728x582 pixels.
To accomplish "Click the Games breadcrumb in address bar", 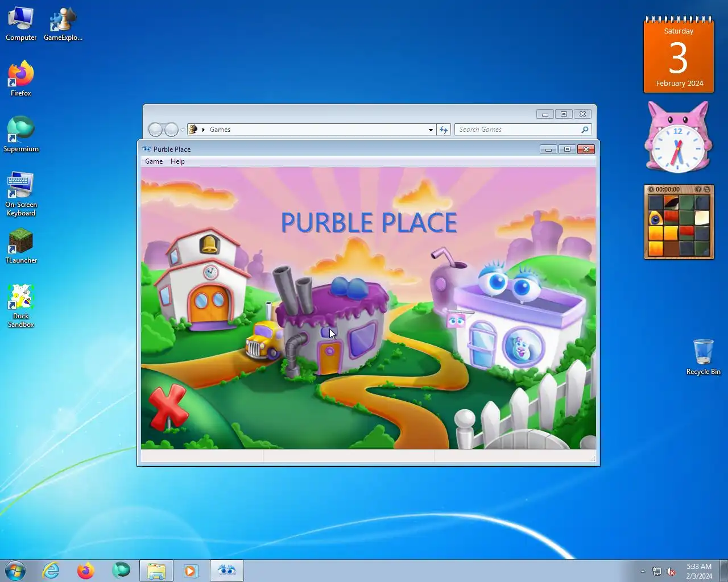I will 220,130.
